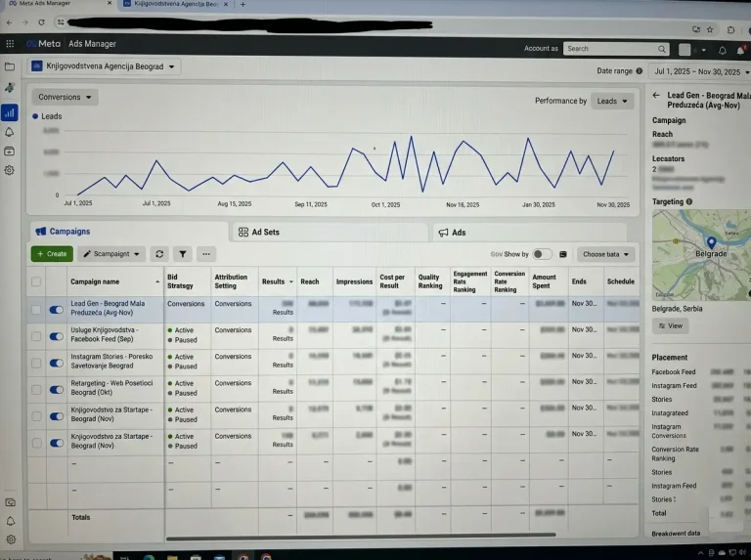Switch to the Meta Ads Manager browser tab

click(59, 4)
